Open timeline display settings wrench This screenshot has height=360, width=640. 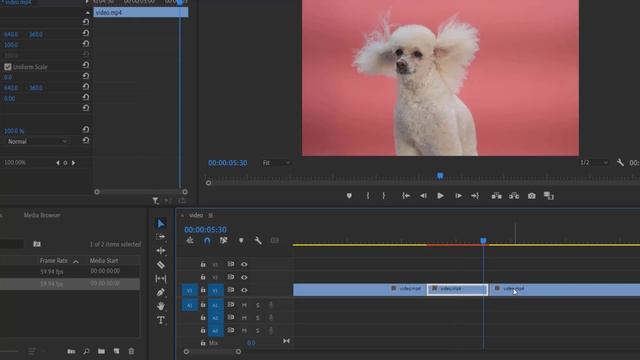pos(258,241)
